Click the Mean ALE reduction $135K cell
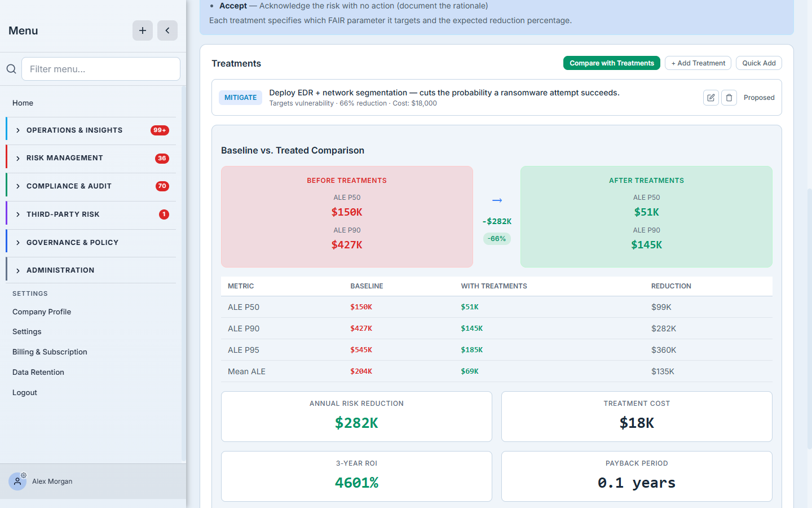This screenshot has width=812, height=508. coord(663,371)
